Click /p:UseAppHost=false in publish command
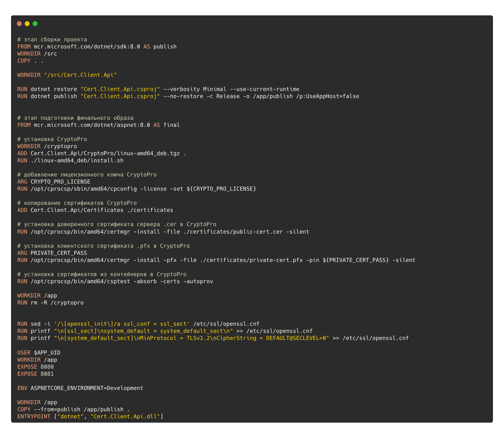 pos(327,96)
